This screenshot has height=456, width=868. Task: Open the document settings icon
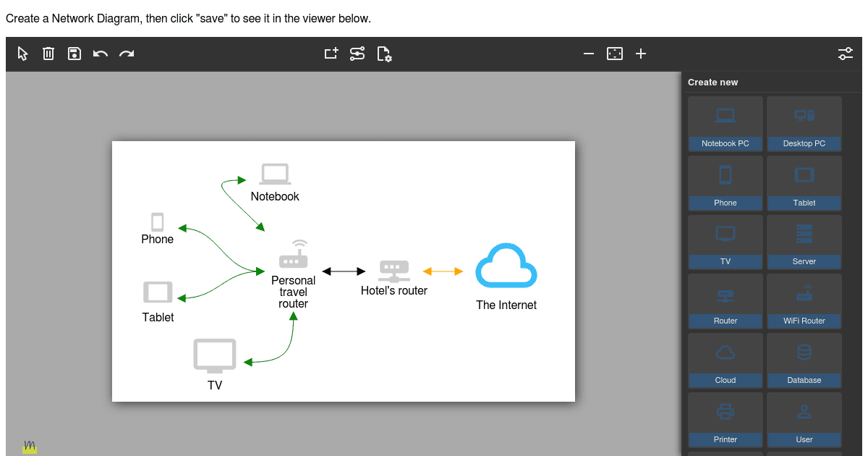click(384, 54)
